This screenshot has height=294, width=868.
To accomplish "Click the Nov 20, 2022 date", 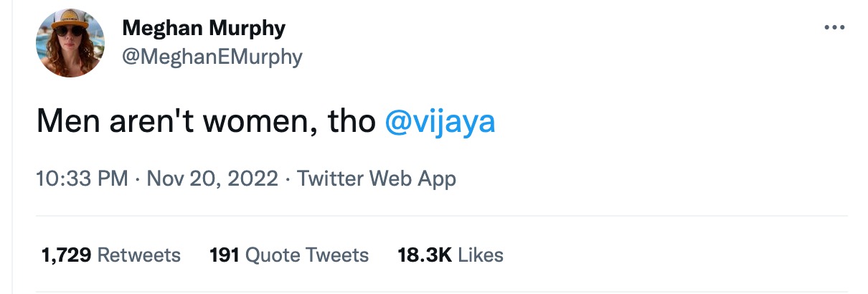I will [212, 179].
